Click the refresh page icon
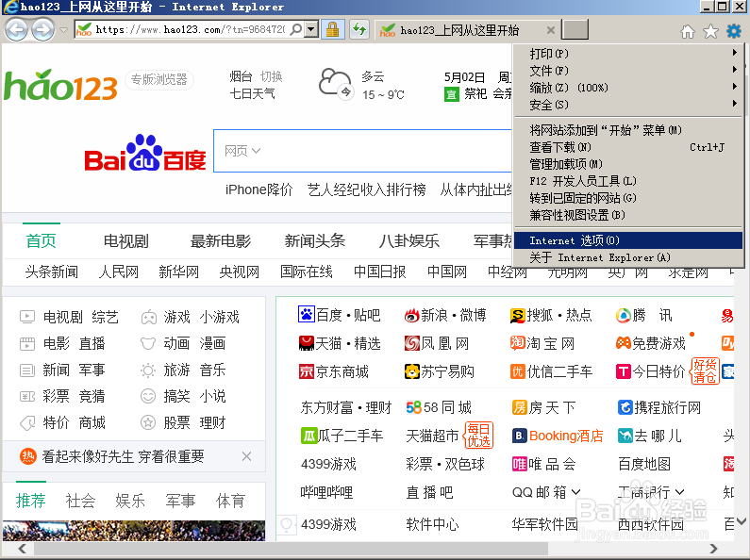750x560 pixels. [359, 29]
